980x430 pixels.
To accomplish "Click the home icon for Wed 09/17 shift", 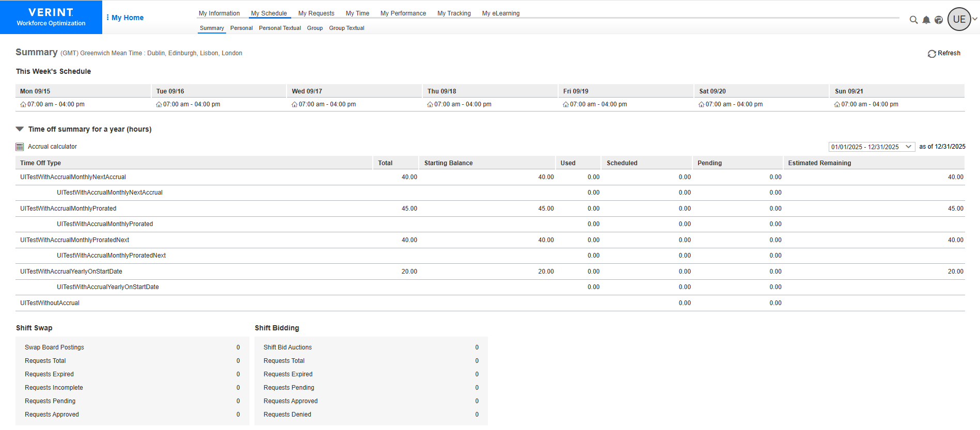I will [x=294, y=104].
